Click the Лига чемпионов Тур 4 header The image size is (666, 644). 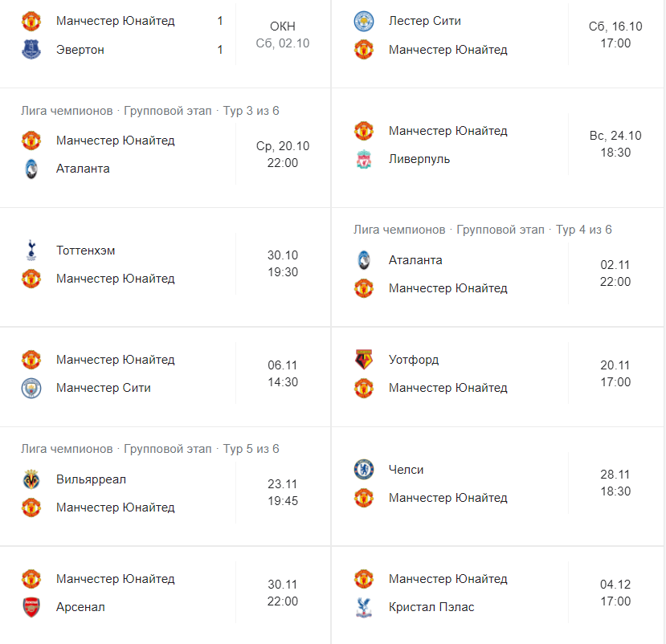[482, 230]
